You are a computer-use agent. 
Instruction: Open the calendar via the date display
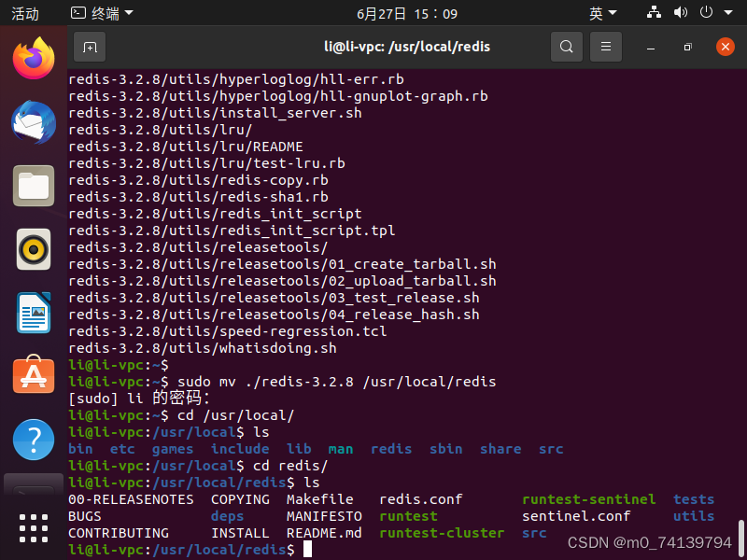408,12
